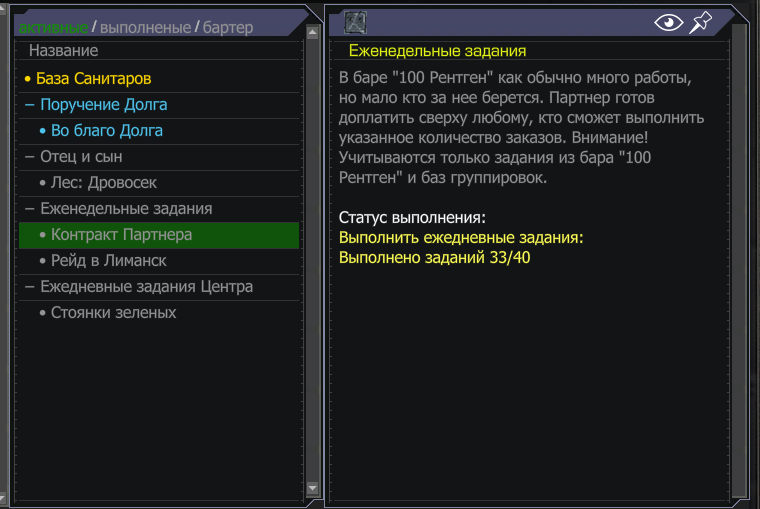Click the quest thumbnail icon in header
The image size is (760, 509).
(x=355, y=23)
